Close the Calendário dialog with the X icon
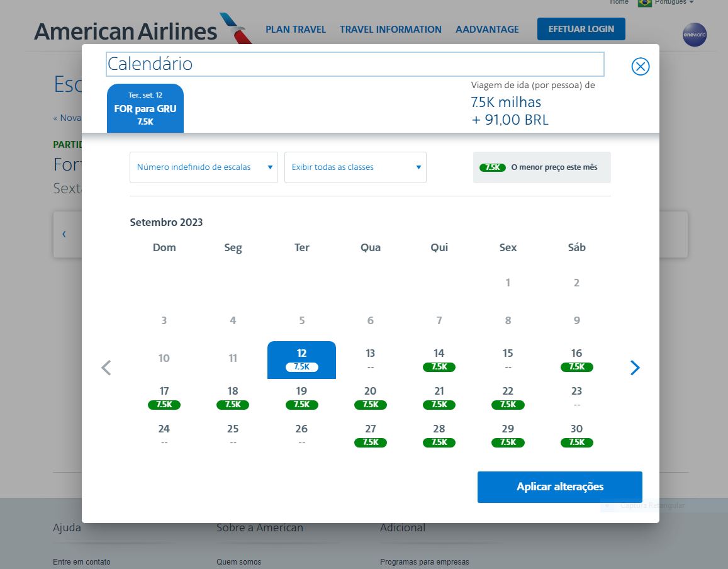The height and width of the screenshot is (569, 728). click(x=640, y=67)
